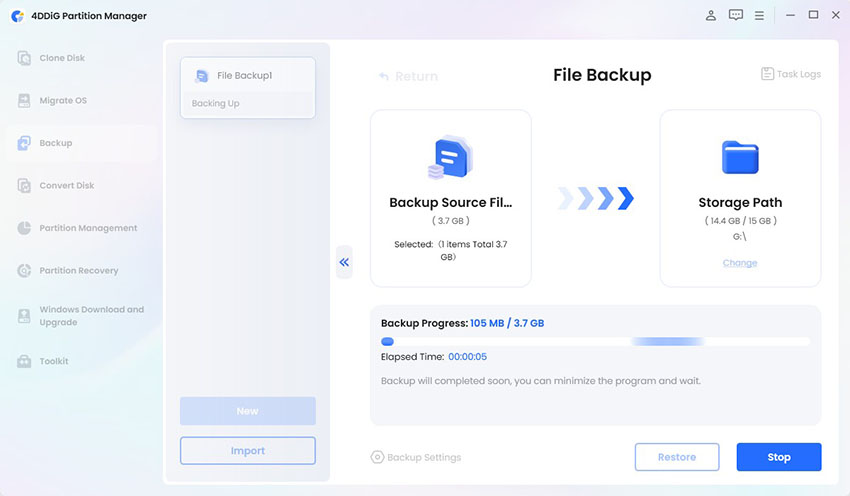Screen dimensions: 850x496
Task: Open the hamburger menu icon
Action: click(x=759, y=16)
